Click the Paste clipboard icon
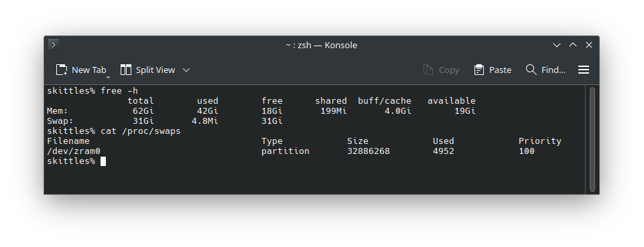Screen dimensions: 644x247 click(479, 70)
